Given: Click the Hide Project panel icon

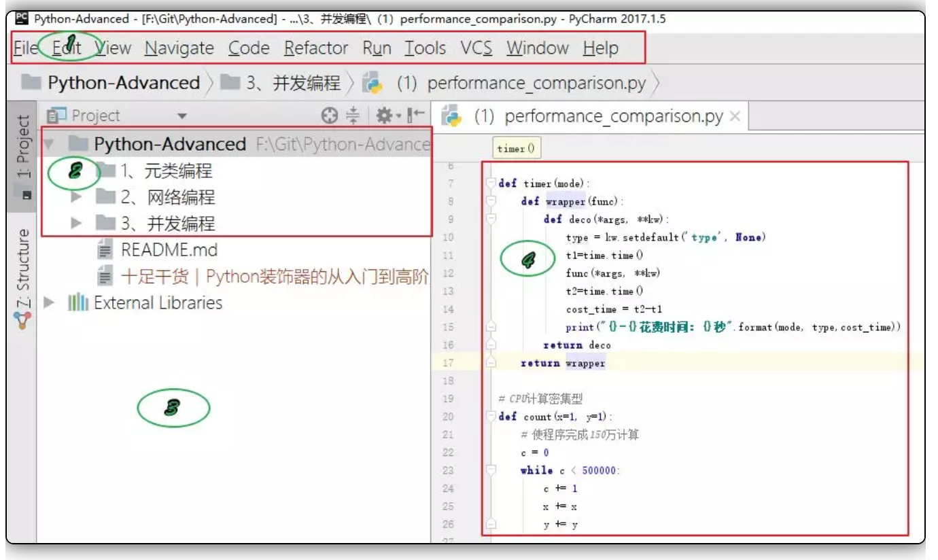Looking at the screenshot, I should tap(415, 116).
